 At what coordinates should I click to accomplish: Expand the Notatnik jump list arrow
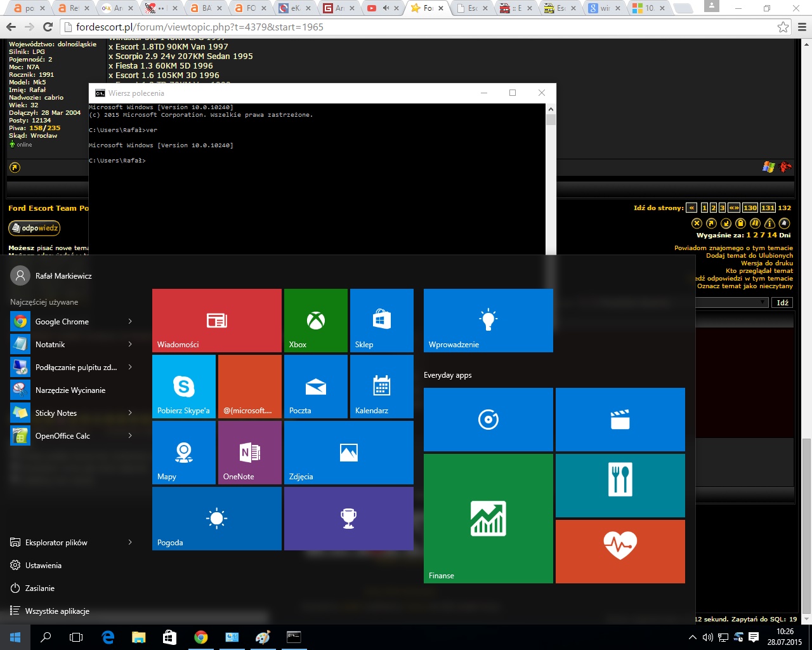tap(130, 345)
